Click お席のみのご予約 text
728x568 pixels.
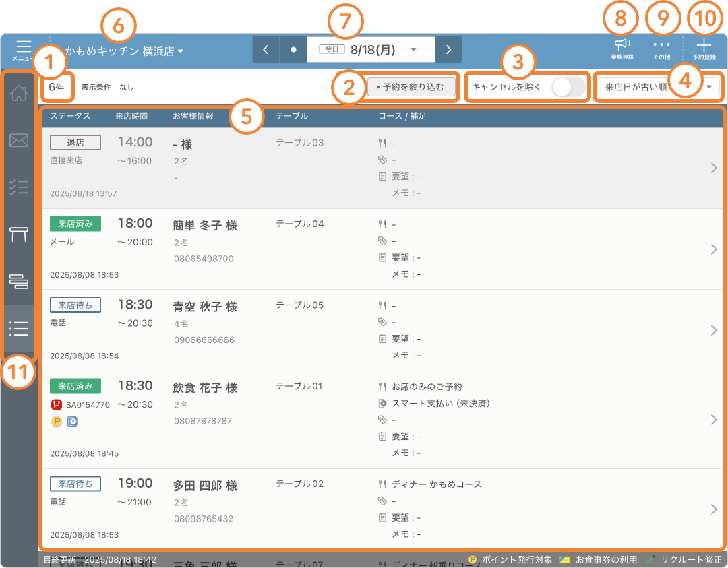(427, 387)
